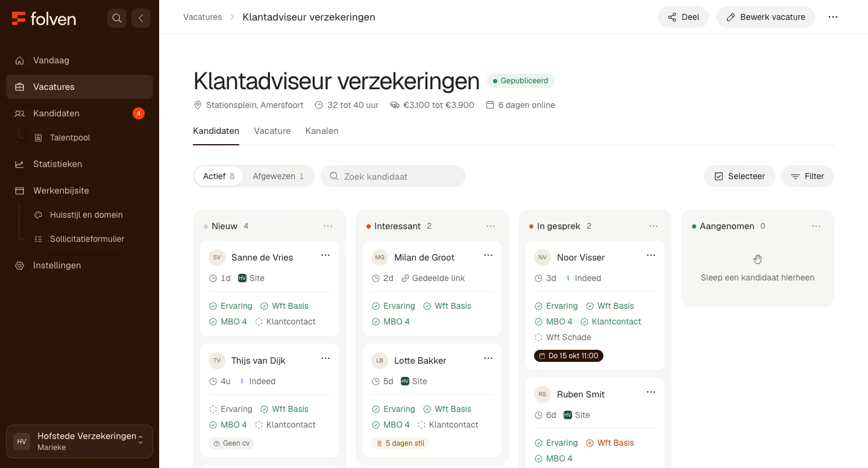Image resolution: width=868 pixels, height=468 pixels.
Task: Open options for Sanne de Vries card
Action: (x=325, y=256)
